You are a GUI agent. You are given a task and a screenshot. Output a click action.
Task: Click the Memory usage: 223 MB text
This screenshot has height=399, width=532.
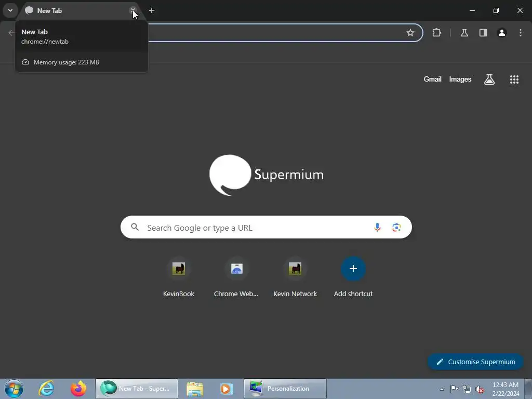click(x=66, y=62)
